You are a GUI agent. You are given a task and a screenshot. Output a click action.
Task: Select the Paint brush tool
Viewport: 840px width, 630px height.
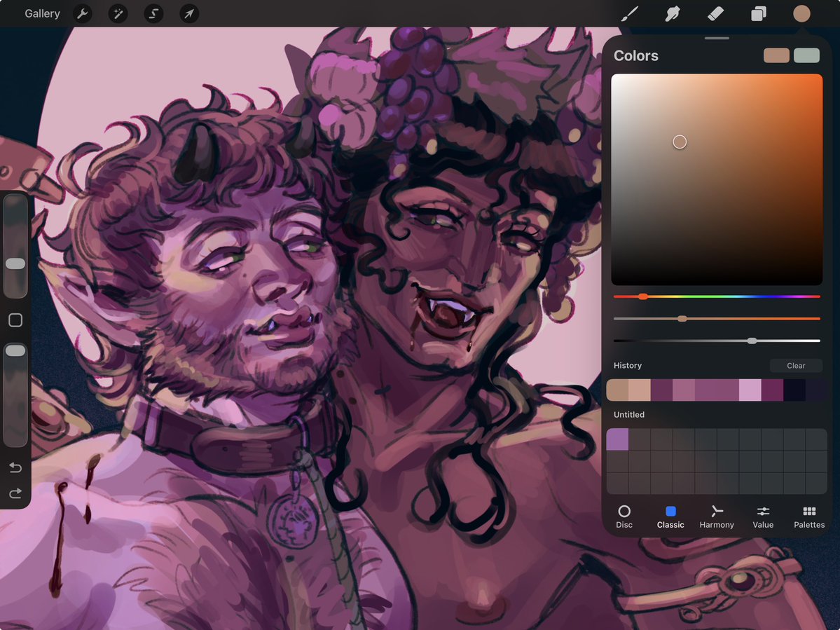click(x=629, y=13)
